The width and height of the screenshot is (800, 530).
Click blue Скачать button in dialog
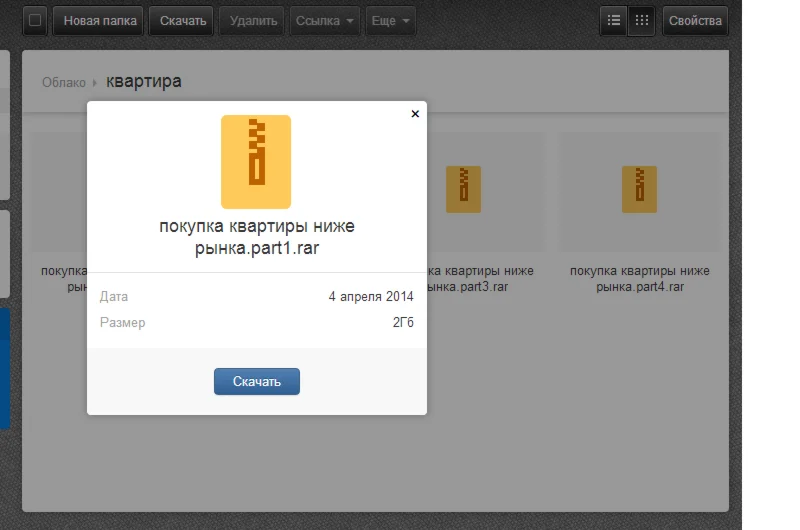[x=256, y=381]
